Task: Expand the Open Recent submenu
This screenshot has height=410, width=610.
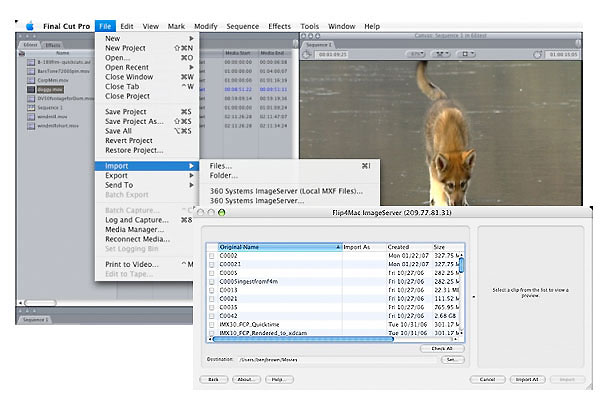Action: [147, 67]
